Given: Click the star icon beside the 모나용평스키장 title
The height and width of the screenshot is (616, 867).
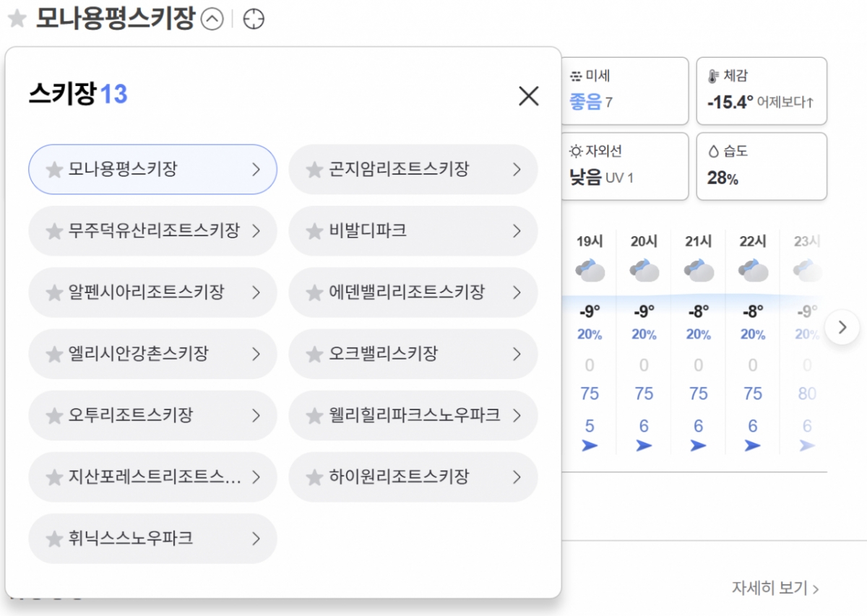Looking at the screenshot, I should point(16,18).
